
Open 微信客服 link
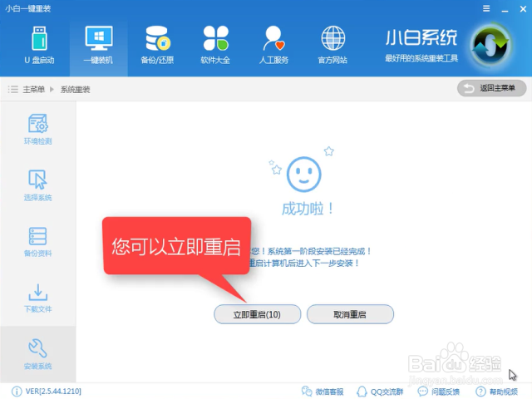[323, 392]
